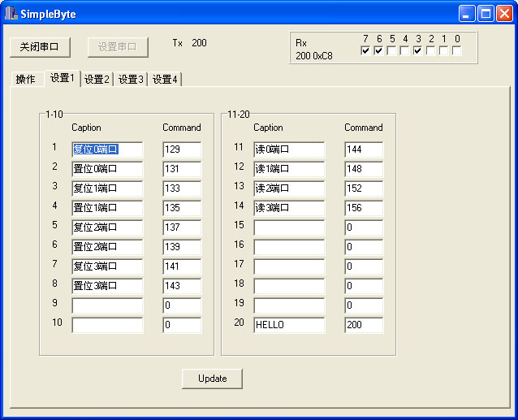Viewport: 518px width, 420px height.
Task: Click caption field 4 置位1端口
Action: point(107,208)
